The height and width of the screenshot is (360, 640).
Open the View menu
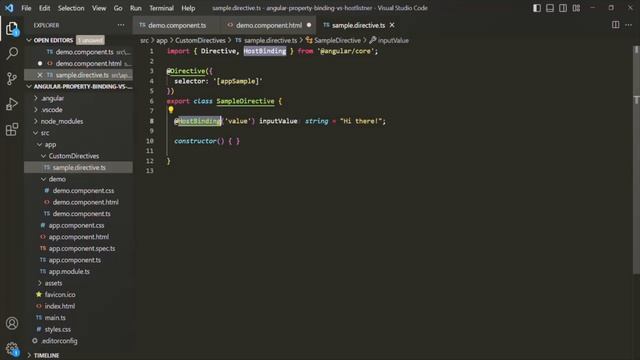point(99,8)
